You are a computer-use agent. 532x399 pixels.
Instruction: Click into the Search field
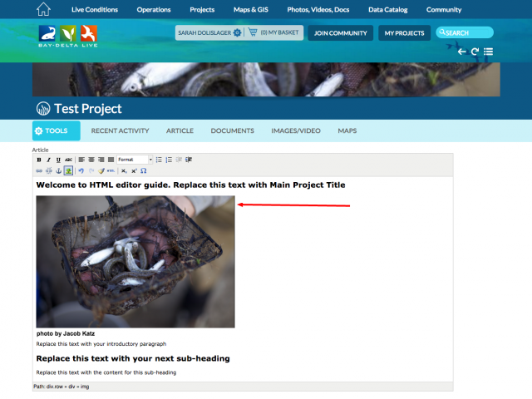coord(468,33)
